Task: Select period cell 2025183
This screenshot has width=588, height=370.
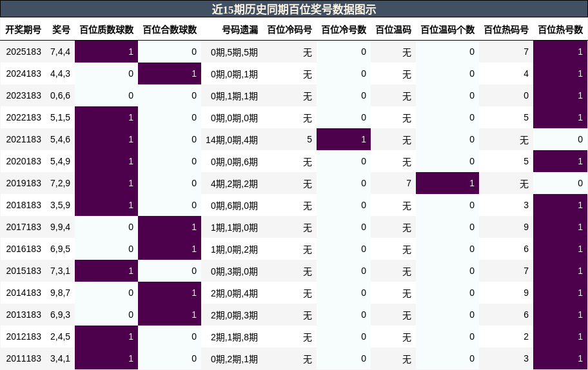Action: pos(24,52)
